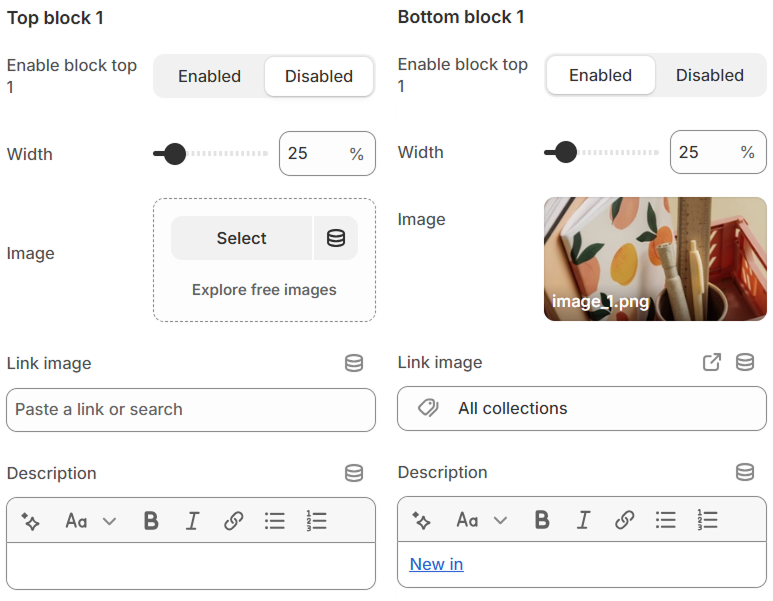773x601 pixels.
Task: Open text style Aa dropdown in Top block description
Action: pos(91,521)
